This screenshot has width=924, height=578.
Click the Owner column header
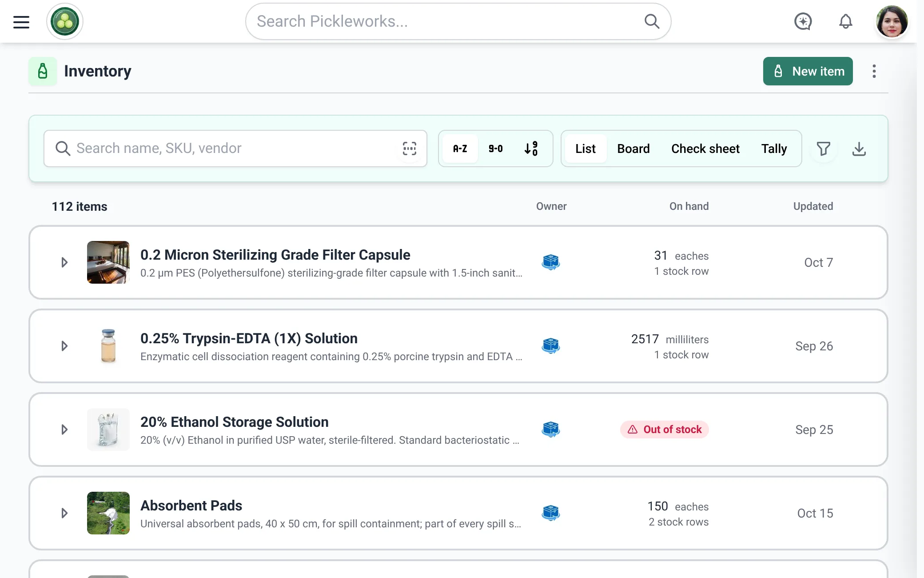click(x=551, y=206)
